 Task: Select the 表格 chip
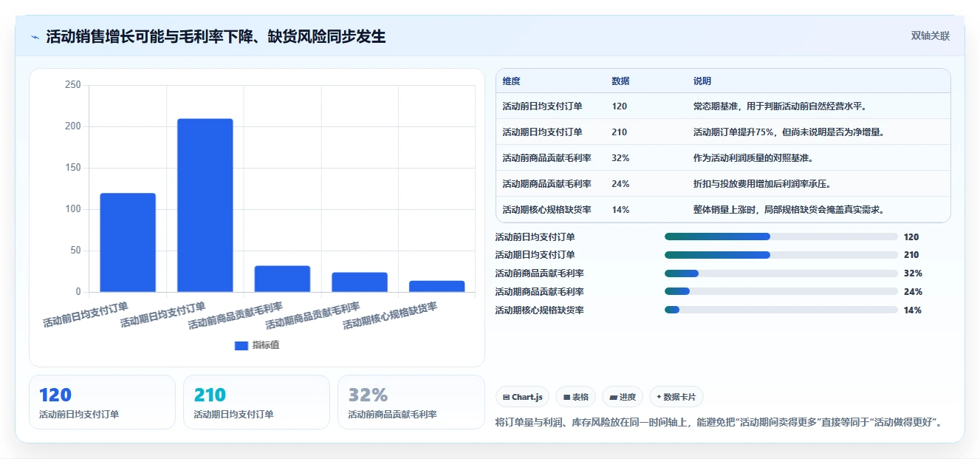pyautogui.click(x=575, y=397)
